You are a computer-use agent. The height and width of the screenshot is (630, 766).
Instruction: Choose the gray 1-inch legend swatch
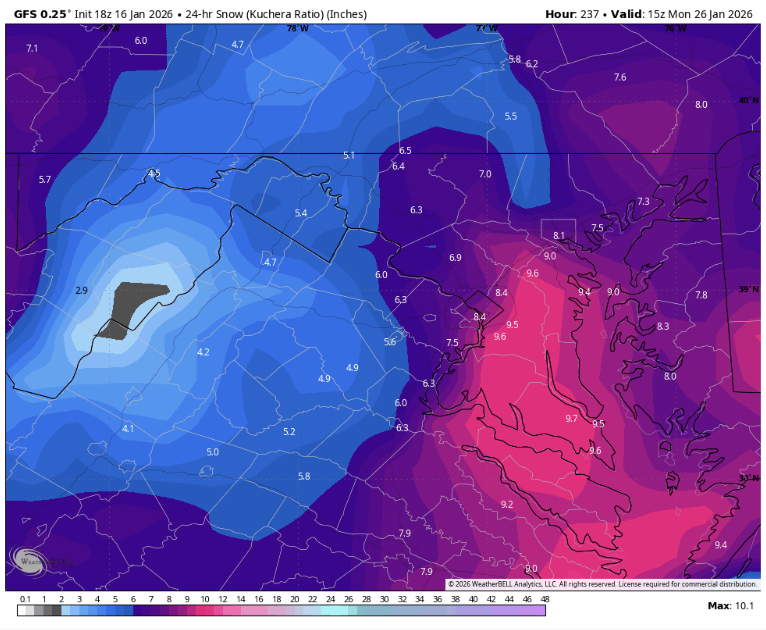(x=43, y=609)
